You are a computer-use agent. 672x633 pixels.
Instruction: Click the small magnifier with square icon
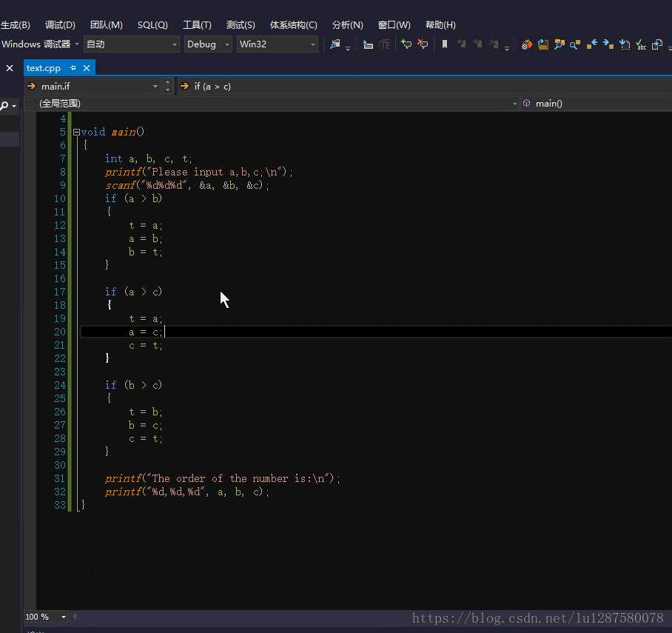(x=575, y=44)
